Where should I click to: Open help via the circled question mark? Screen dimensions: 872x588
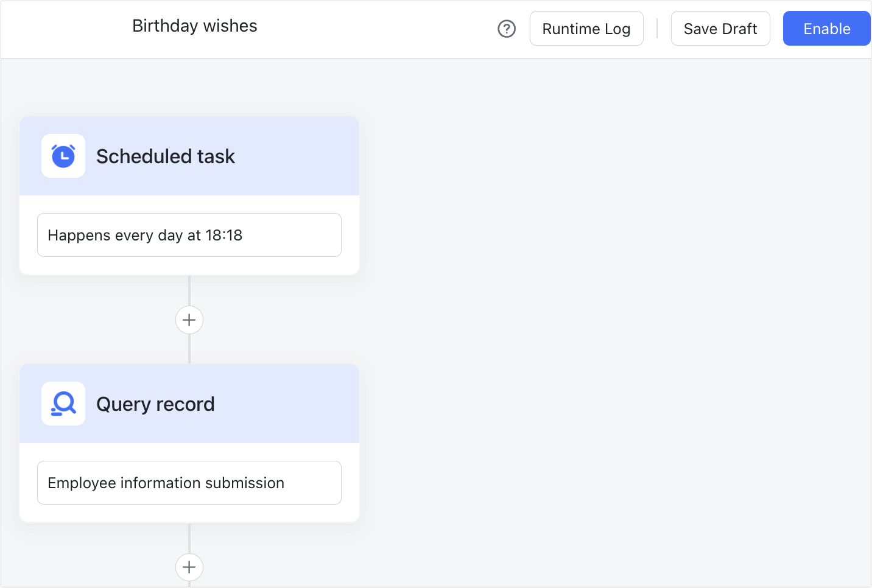click(x=506, y=29)
